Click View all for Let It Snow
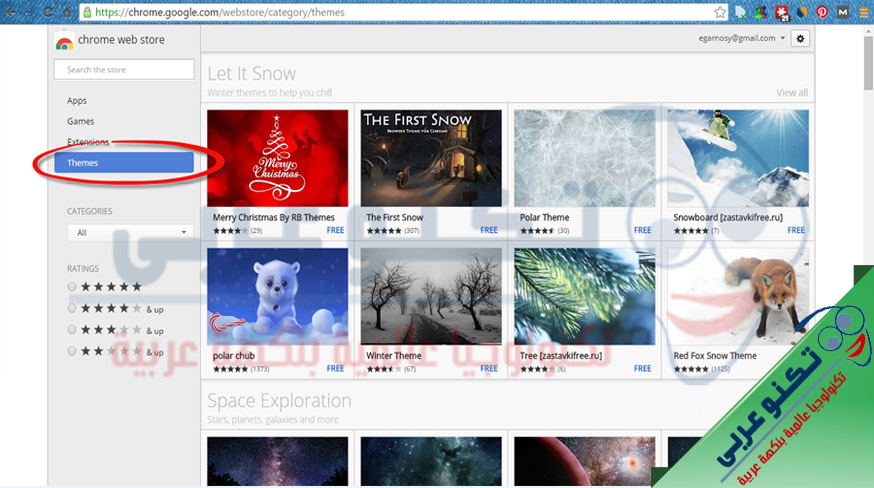874x488 pixels. [792, 93]
